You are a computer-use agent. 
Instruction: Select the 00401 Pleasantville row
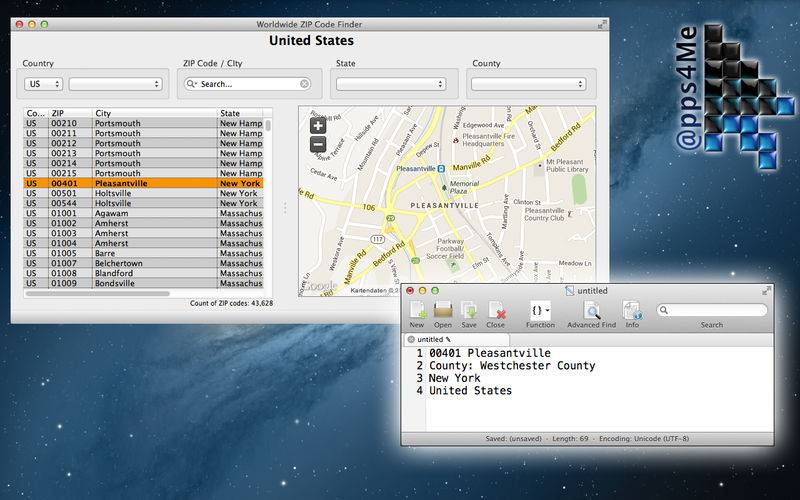pos(143,183)
